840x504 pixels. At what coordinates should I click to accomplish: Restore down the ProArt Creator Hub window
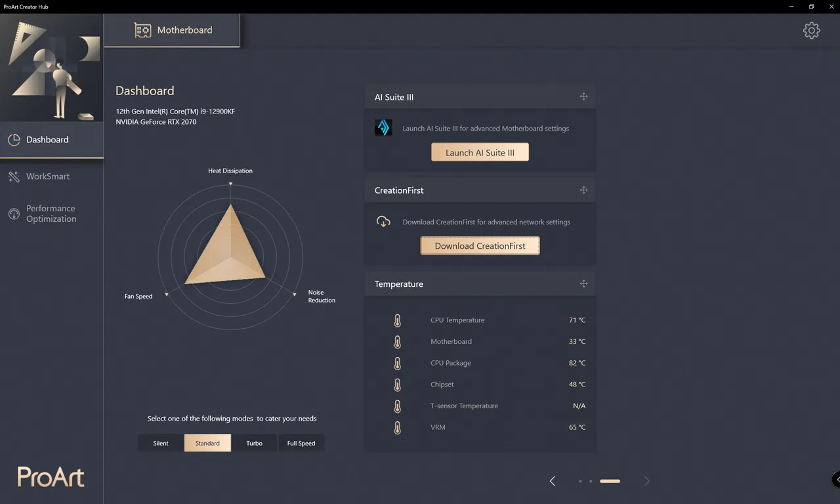811,7
